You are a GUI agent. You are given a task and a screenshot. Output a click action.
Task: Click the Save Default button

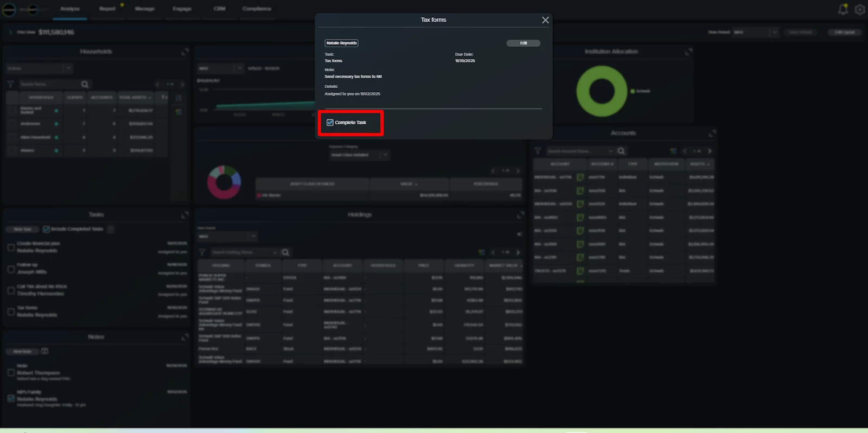(x=800, y=32)
